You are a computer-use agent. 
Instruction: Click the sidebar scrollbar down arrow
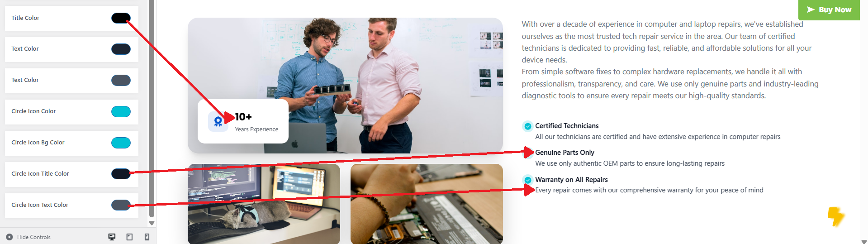coord(152,223)
